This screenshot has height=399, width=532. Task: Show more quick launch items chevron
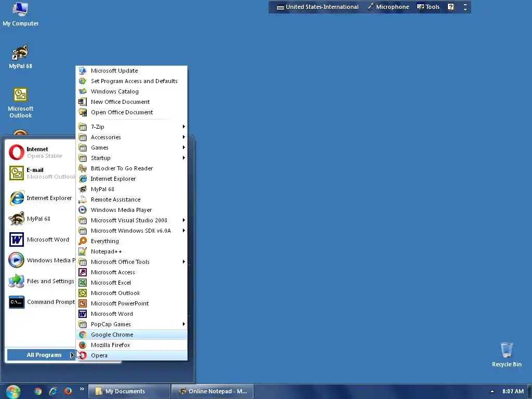pyautogui.click(x=82, y=389)
